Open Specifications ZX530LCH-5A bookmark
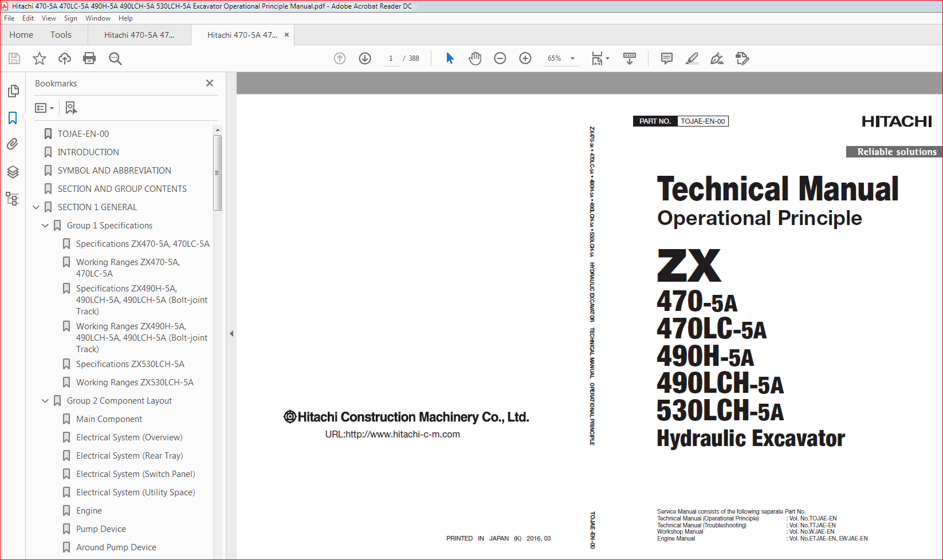Screen dimensions: 943x560 coord(130,364)
